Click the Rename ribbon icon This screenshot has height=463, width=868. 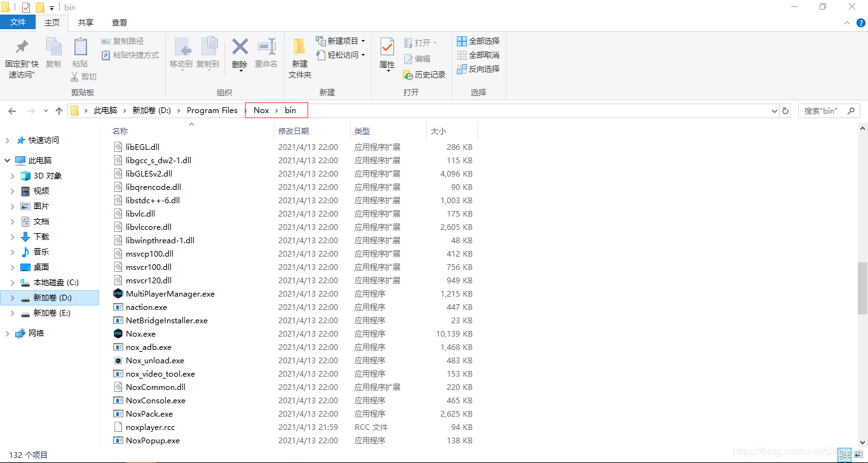pos(266,53)
